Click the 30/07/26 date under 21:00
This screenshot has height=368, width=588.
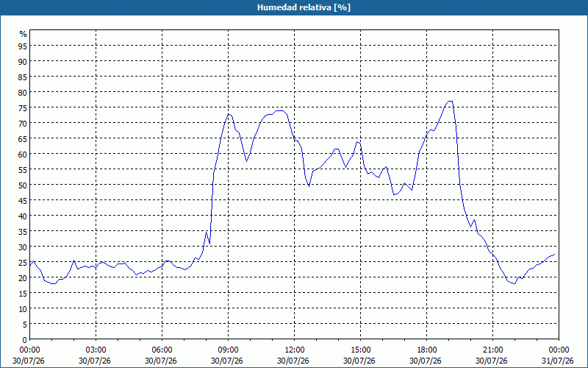(491, 361)
